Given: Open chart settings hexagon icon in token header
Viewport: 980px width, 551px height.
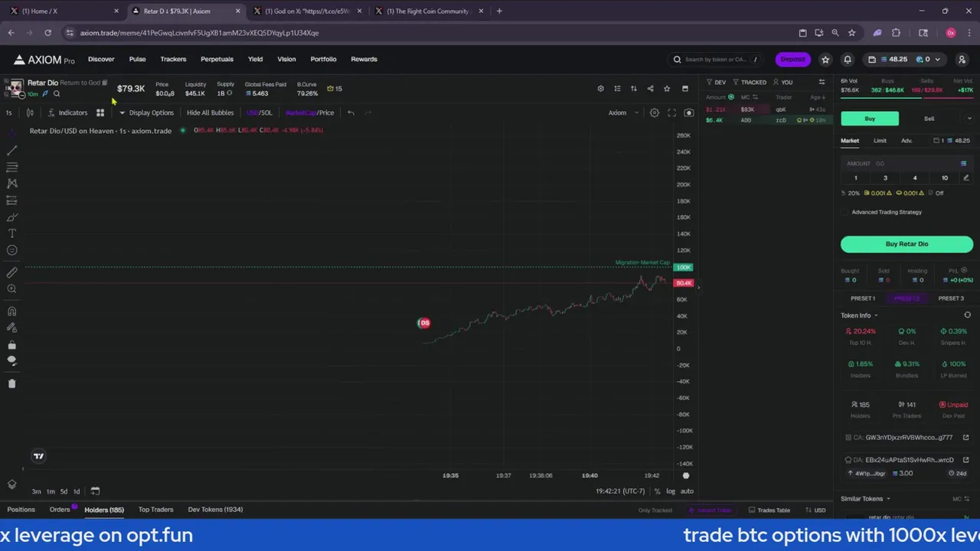Looking at the screenshot, I should coord(600,89).
